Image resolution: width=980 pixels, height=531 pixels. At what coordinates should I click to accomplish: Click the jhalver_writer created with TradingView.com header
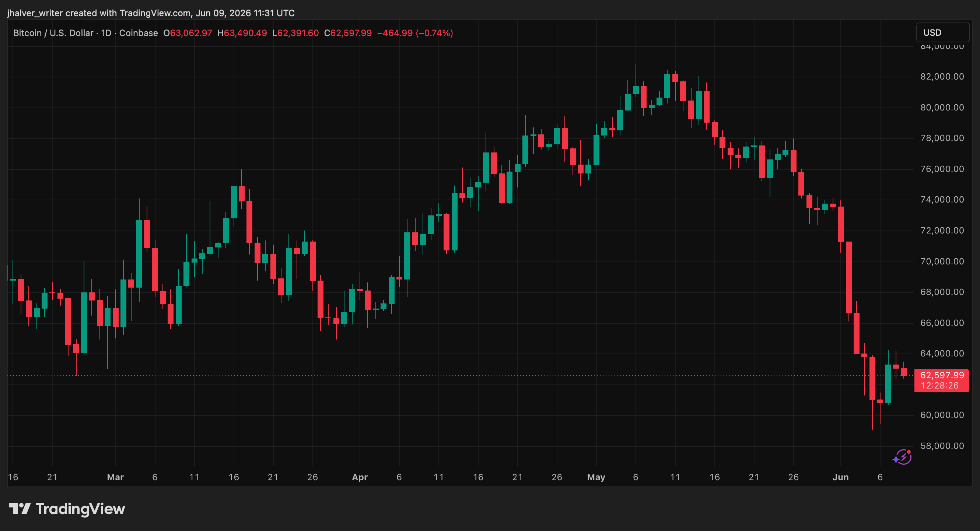tap(151, 13)
